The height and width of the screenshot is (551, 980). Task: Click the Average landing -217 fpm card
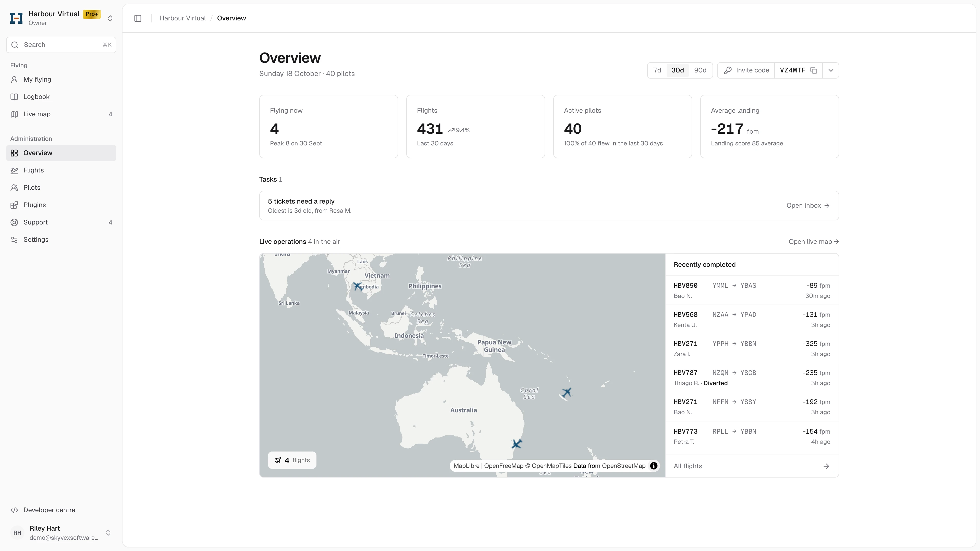tap(770, 127)
